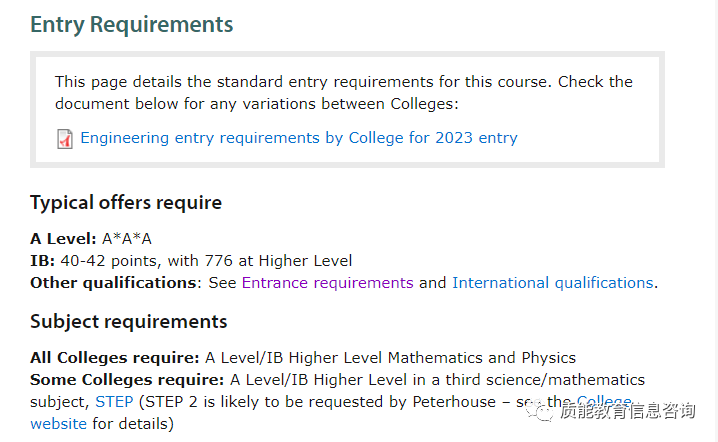The image size is (718, 442).
Task: Select the Typical offers require heading
Action: 126,202
